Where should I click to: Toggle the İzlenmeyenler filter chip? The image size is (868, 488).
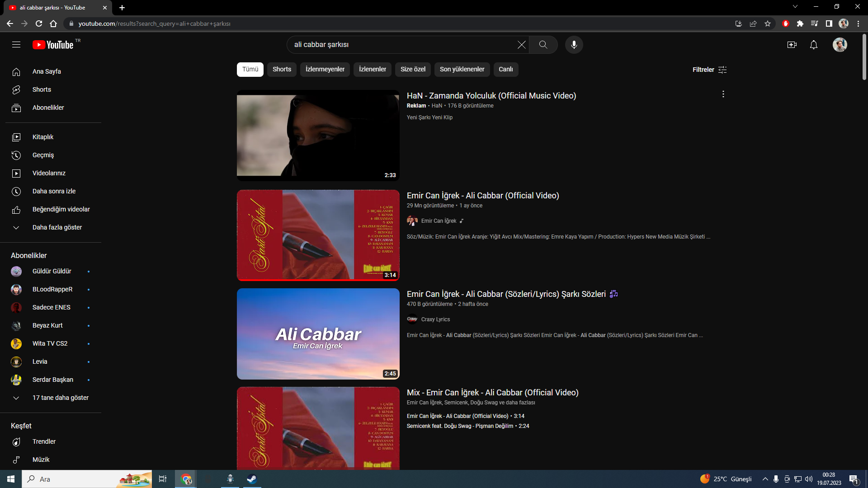325,69
